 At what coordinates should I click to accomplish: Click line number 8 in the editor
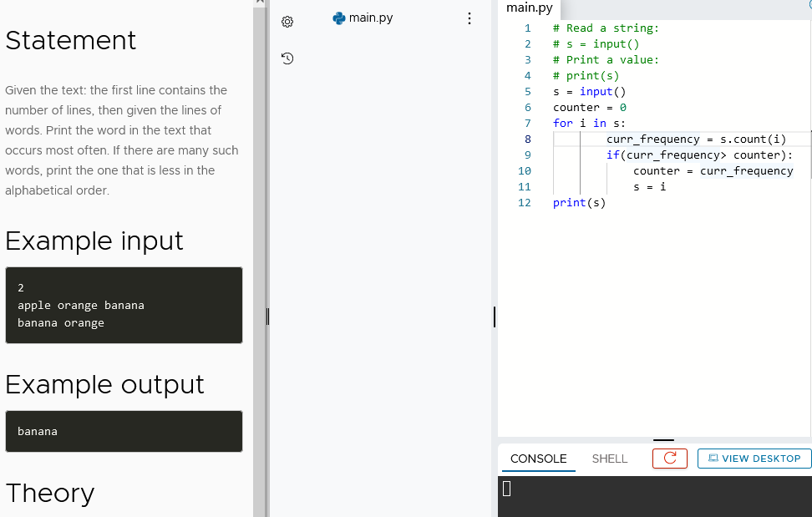[525, 139]
